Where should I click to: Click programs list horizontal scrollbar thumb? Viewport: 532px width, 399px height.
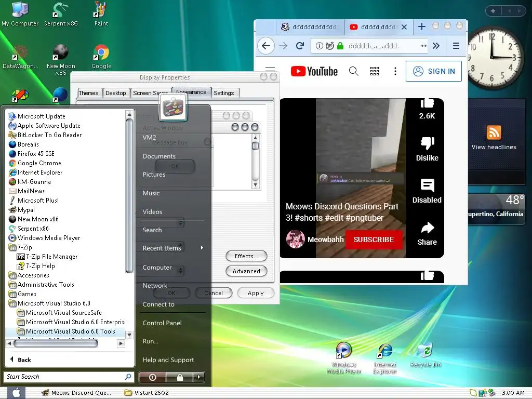56,343
